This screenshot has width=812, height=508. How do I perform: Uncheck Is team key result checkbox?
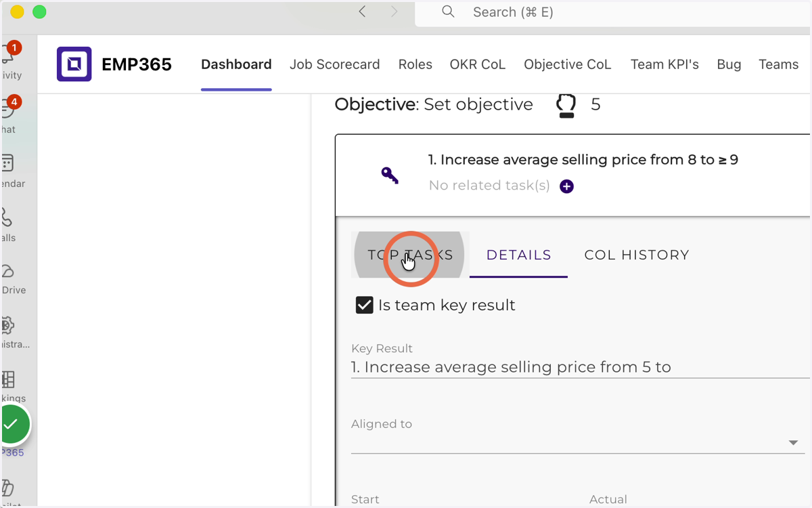(365, 305)
